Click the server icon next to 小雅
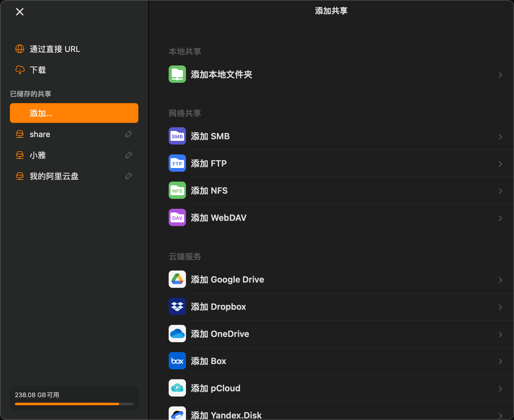Viewport: 514px width, 420px height. (x=20, y=155)
